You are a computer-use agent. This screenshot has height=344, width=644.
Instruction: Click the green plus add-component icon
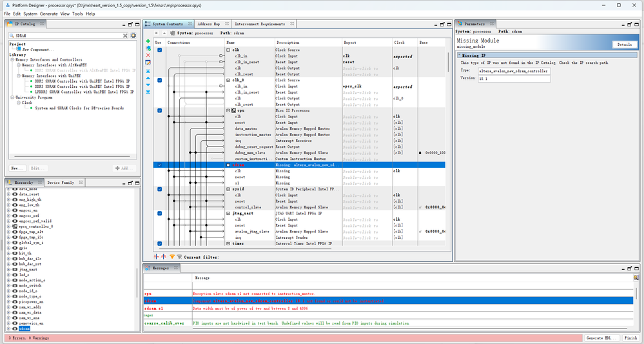[x=148, y=41]
